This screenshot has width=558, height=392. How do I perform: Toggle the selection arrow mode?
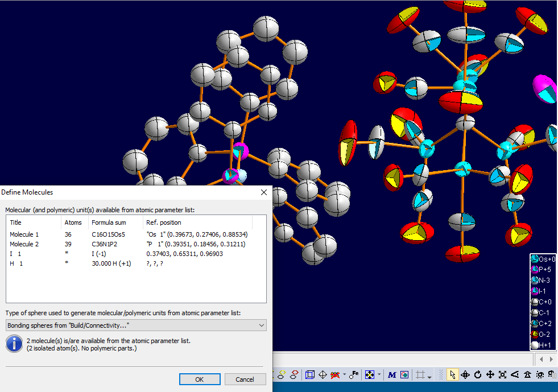(452, 374)
